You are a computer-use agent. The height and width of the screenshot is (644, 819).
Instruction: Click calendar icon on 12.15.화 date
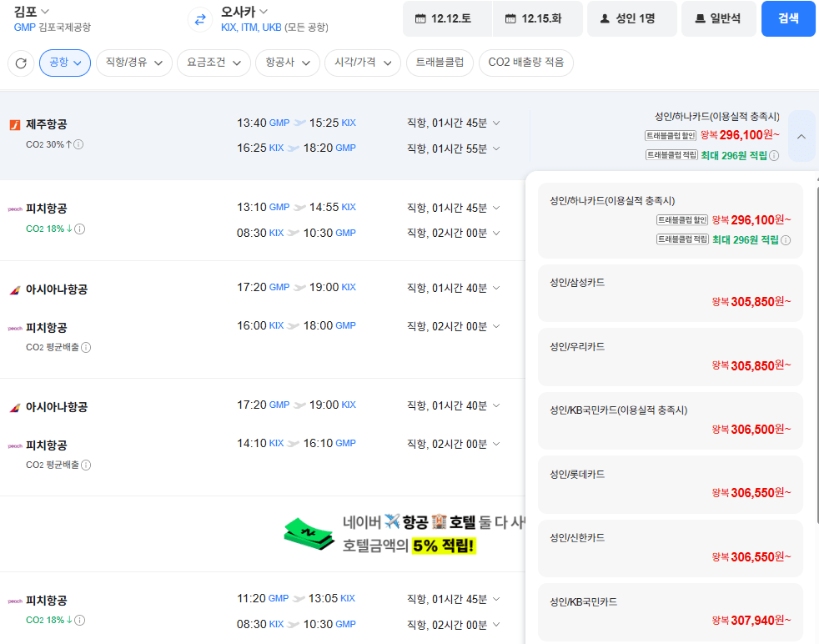(510, 19)
